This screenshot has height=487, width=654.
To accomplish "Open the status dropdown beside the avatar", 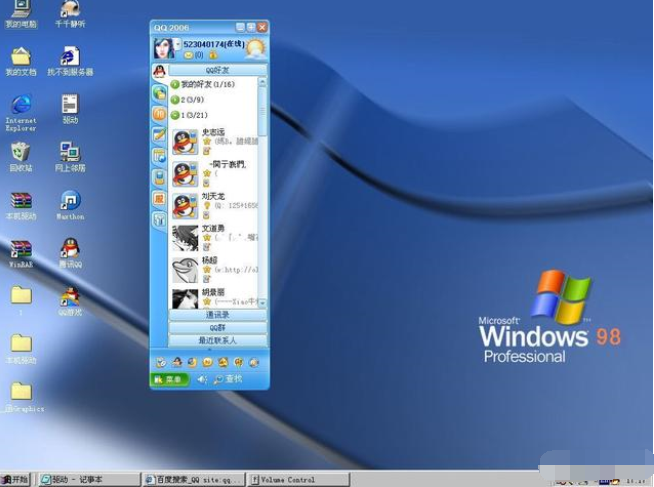I will pyautogui.click(x=178, y=44).
